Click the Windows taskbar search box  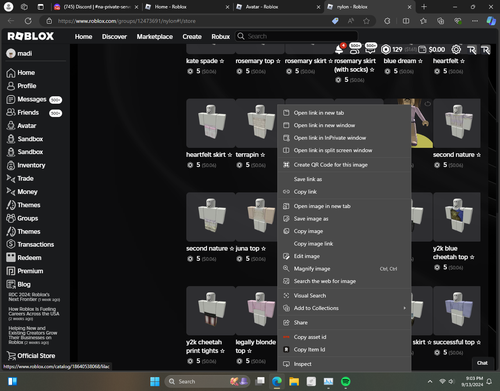click(x=207, y=381)
